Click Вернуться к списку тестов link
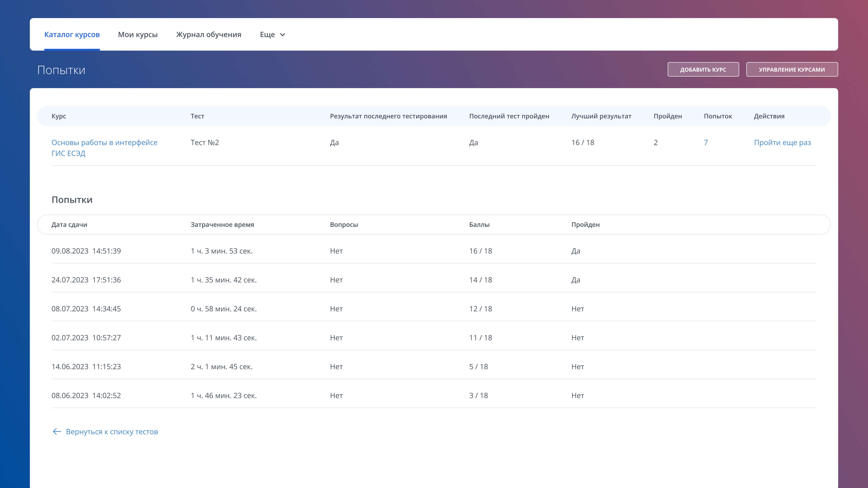Screen dimensions: 868x488 112,432
